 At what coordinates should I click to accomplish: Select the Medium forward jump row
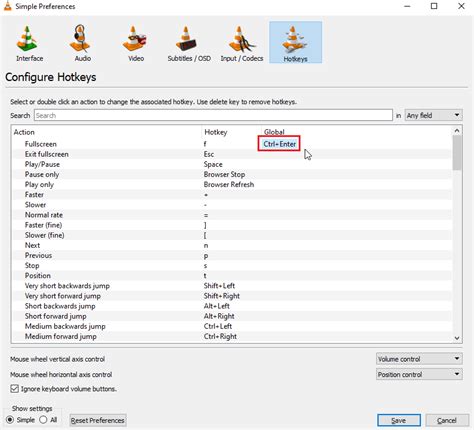232,336
